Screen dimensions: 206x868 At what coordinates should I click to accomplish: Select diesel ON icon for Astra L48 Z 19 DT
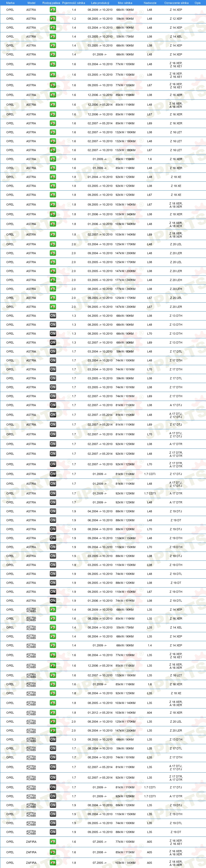click(53, 520)
